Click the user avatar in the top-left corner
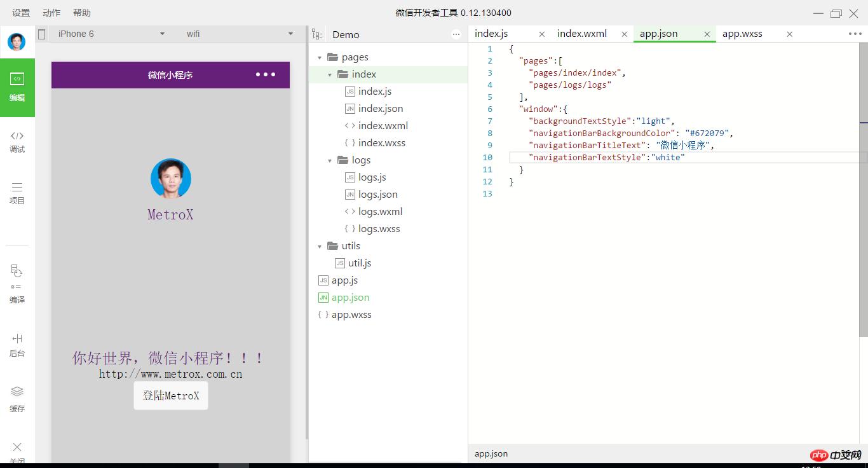This screenshot has height=468, width=868. pos(17,42)
